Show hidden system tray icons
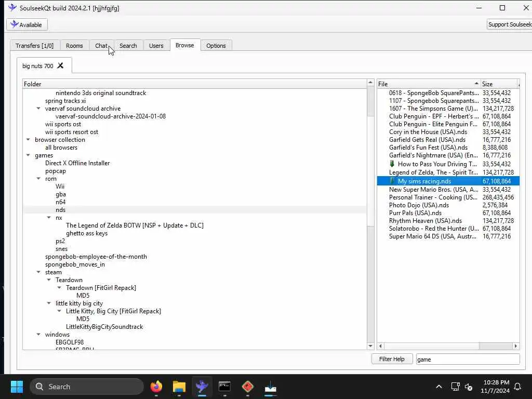532x399 pixels. tap(438, 387)
